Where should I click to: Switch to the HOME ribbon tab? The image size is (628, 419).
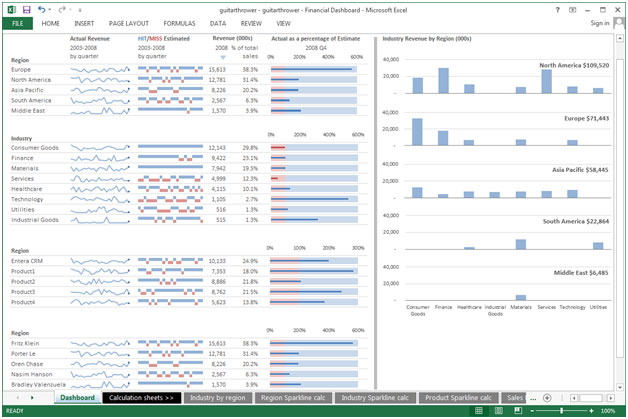50,24
